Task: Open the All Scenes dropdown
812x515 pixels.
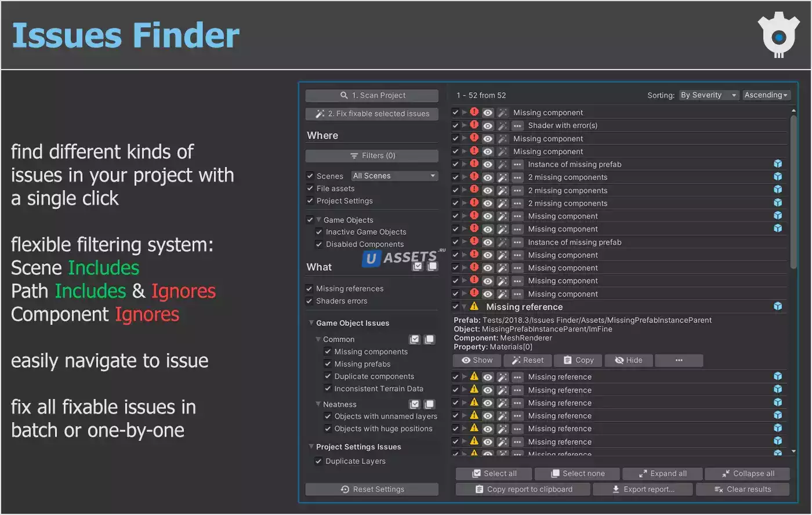Action: (394, 176)
